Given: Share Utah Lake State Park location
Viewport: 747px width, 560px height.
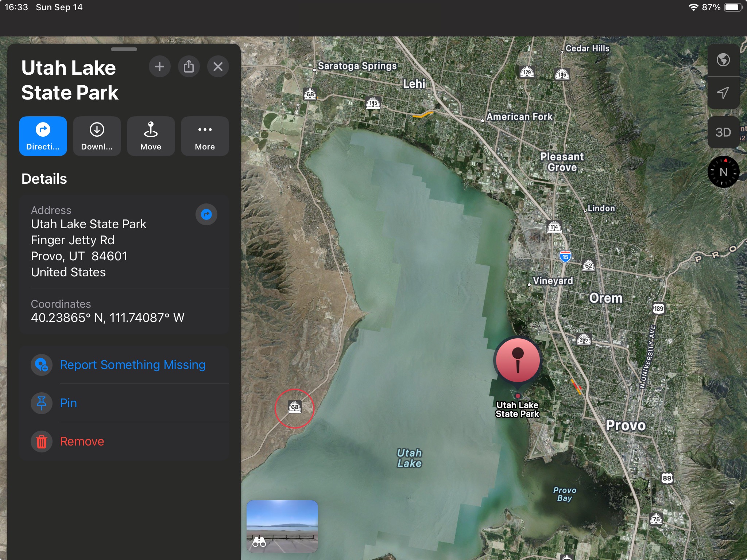Looking at the screenshot, I should pyautogui.click(x=189, y=67).
